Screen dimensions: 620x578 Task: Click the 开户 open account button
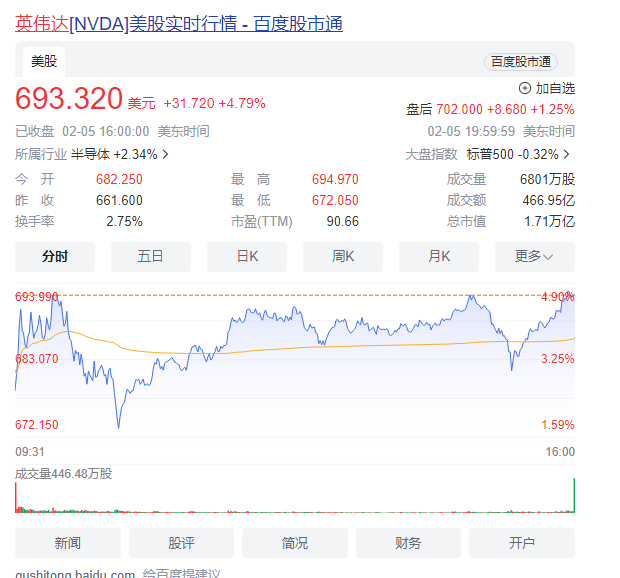click(522, 543)
